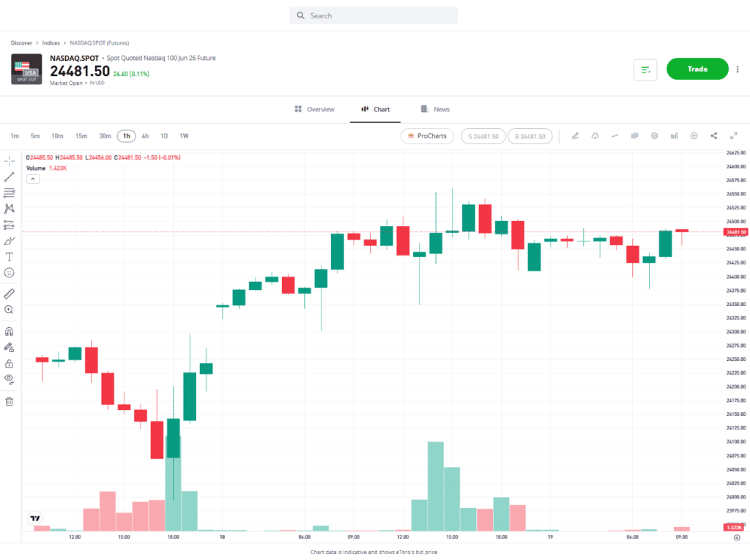The height and width of the screenshot is (560, 750).
Task: Switch to the Overview tab
Action: 314,109
